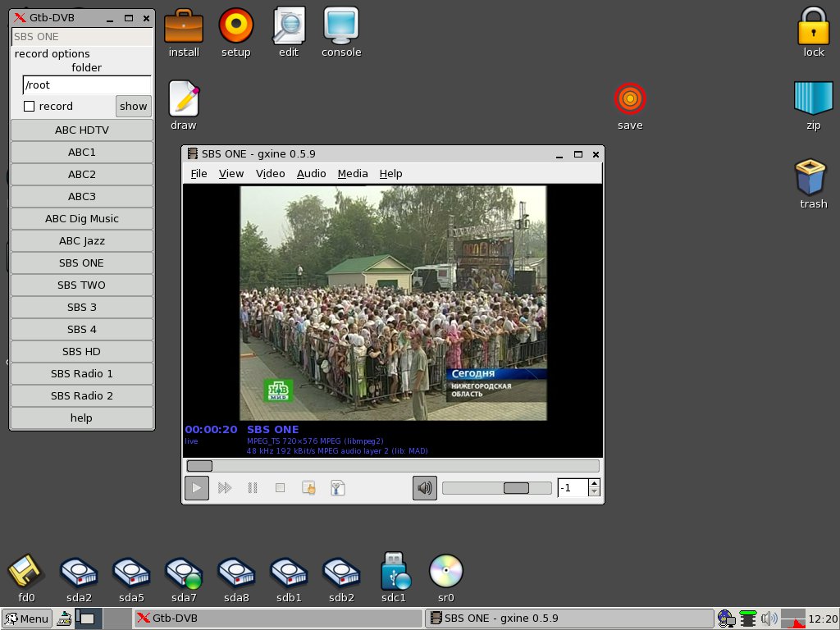Open the zip desktop icon
This screenshot has width=840, height=630.
(x=813, y=105)
